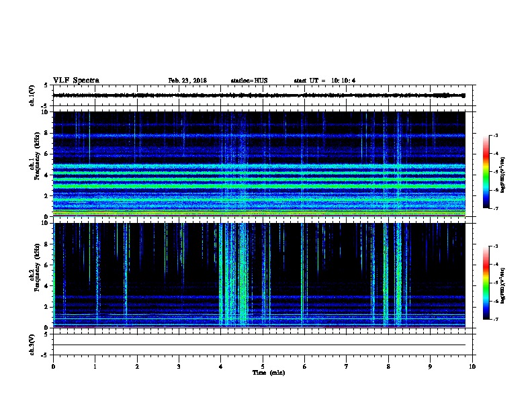Click the ch.2 spectrogram color scale bar
The height and width of the screenshot is (411, 532).
pos(486,283)
